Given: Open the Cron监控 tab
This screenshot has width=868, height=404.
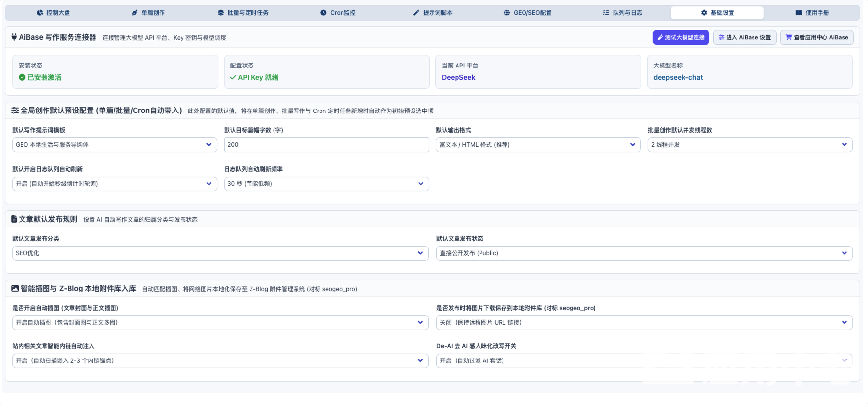Looking at the screenshot, I should pyautogui.click(x=338, y=13).
